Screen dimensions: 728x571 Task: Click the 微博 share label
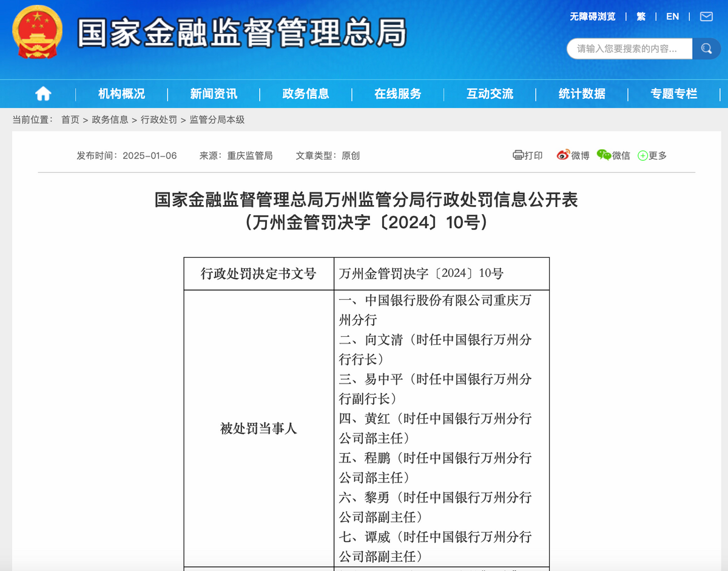pos(580,156)
